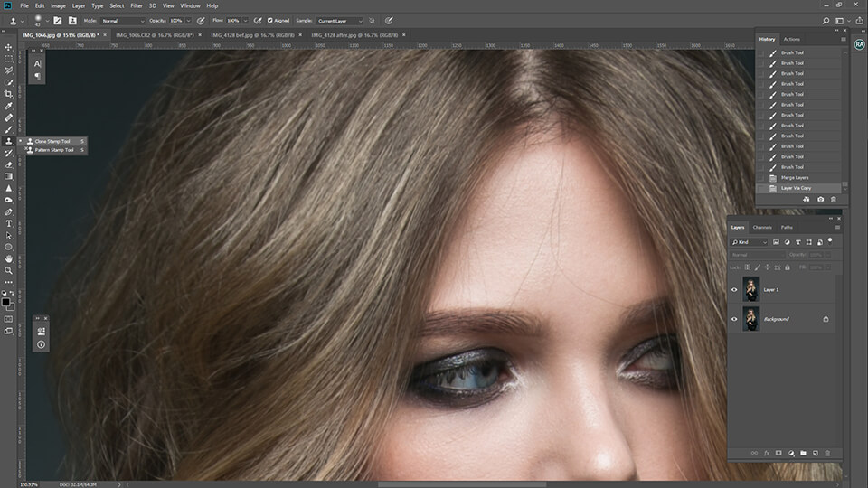Open the Character panel icon

[x=37, y=63]
